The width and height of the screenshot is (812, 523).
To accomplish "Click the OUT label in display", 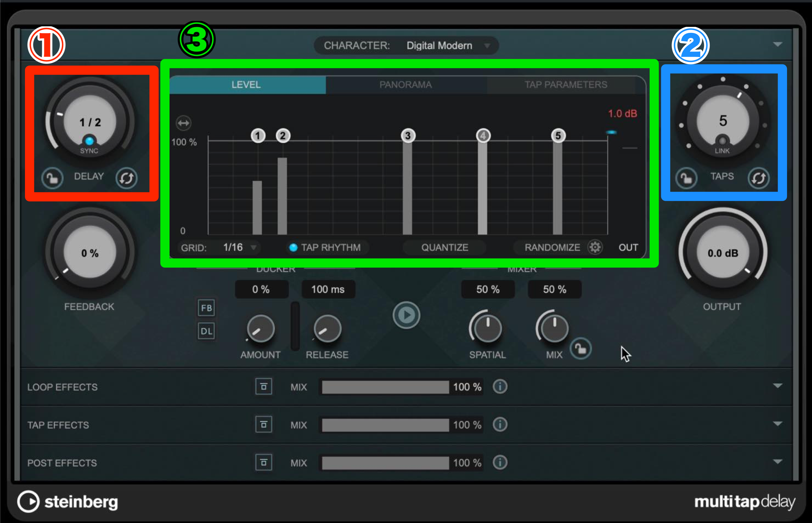I will click(628, 248).
